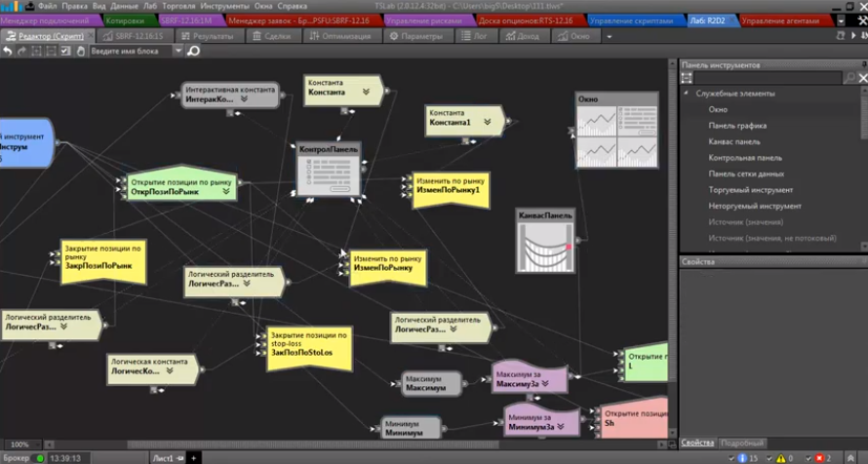Expand the ОткрПозиПоРынк block chevron

[226, 191]
